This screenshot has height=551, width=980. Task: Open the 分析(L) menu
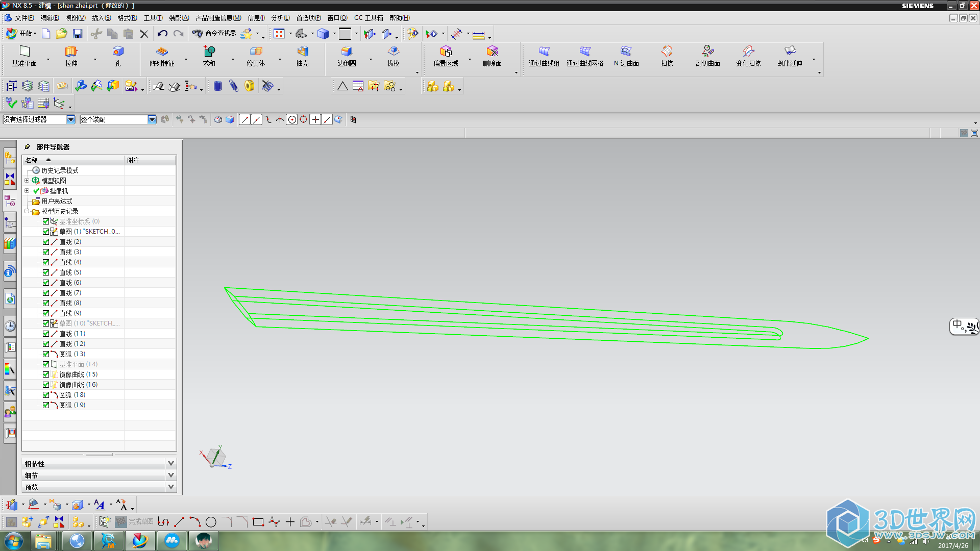click(x=280, y=18)
